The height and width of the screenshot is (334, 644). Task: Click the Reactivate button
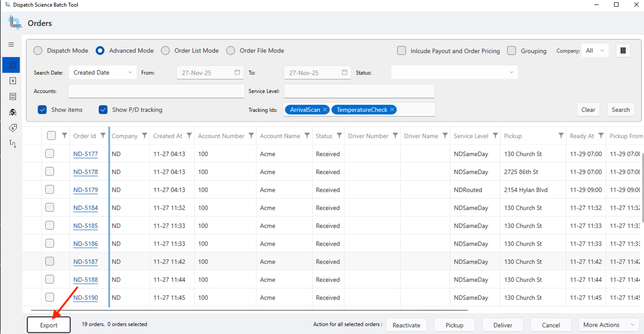pos(406,325)
